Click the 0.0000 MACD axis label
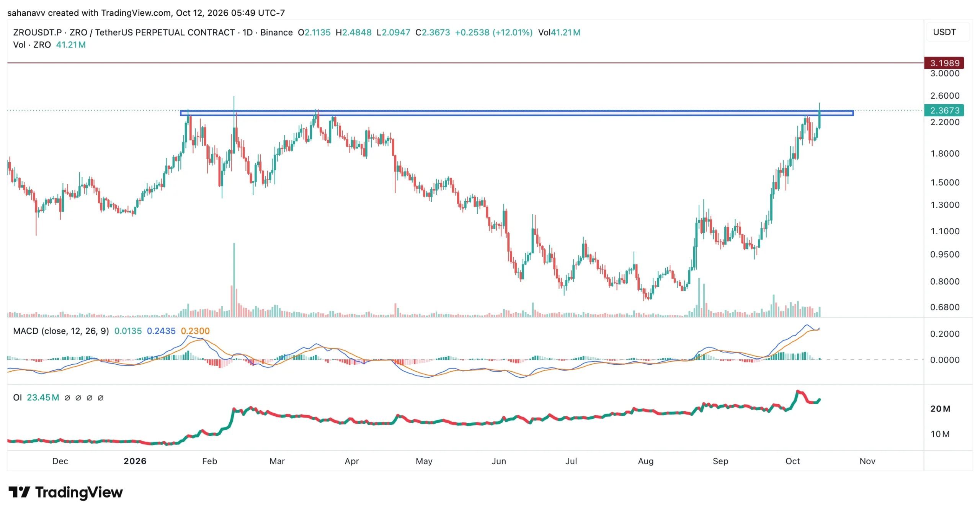 point(945,360)
